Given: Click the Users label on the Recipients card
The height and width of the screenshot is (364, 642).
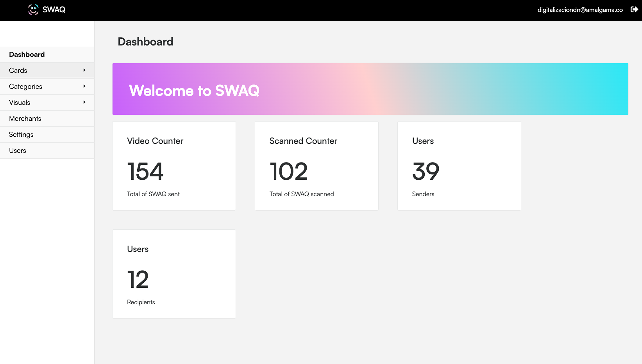Looking at the screenshot, I should pyautogui.click(x=138, y=249).
